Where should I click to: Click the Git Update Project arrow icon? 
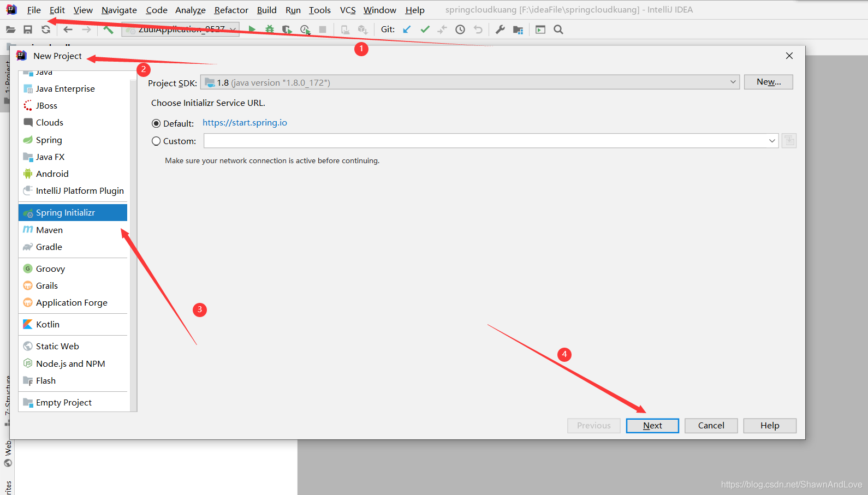coord(407,29)
